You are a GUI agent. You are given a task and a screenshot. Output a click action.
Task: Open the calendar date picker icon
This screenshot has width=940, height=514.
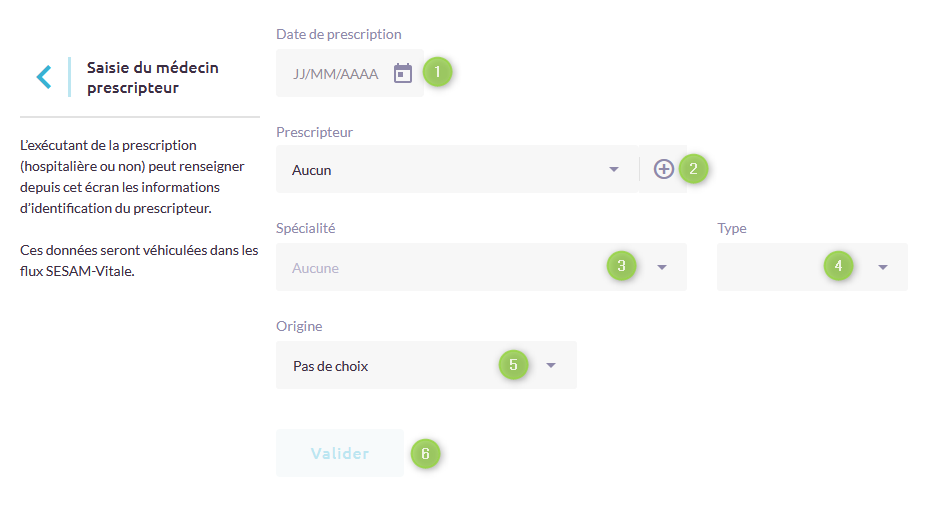(x=403, y=73)
